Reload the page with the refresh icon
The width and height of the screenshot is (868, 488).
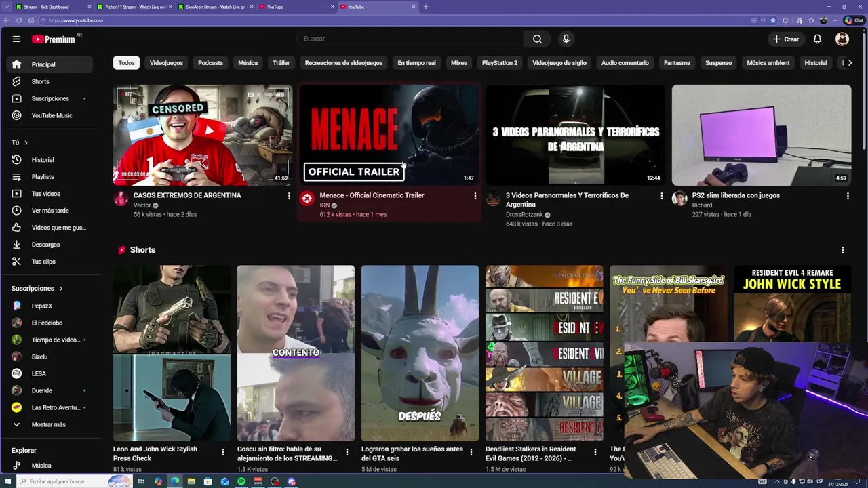18,20
